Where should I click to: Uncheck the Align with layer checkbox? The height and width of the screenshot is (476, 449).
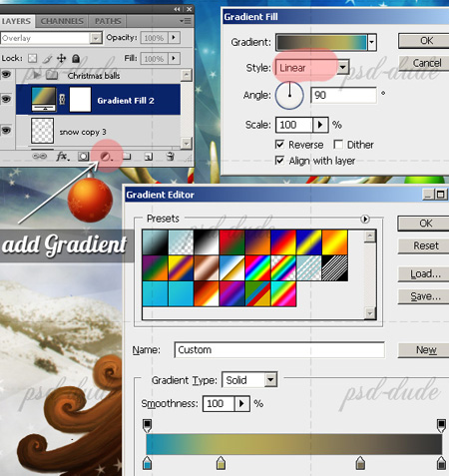[x=279, y=161]
